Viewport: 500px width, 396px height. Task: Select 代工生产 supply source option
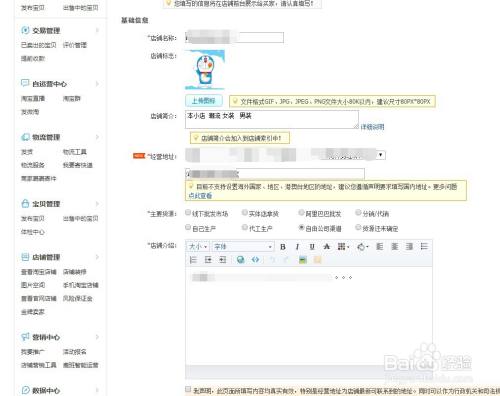tap(245, 228)
